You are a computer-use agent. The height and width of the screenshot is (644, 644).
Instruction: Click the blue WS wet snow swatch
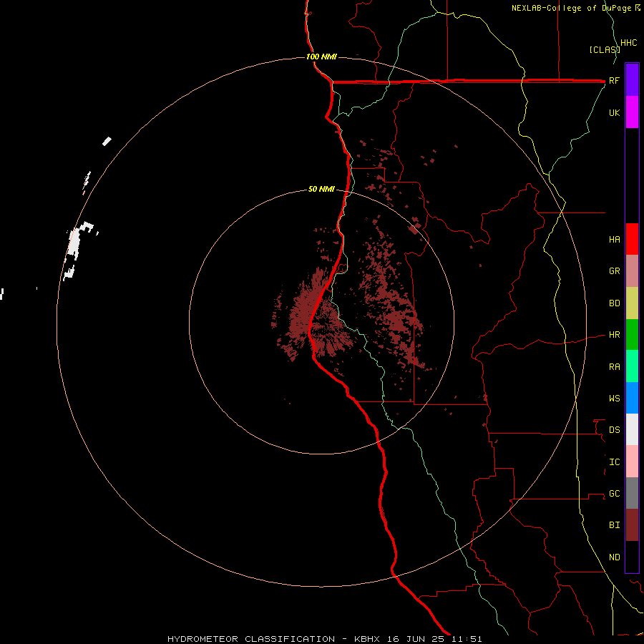(x=632, y=398)
